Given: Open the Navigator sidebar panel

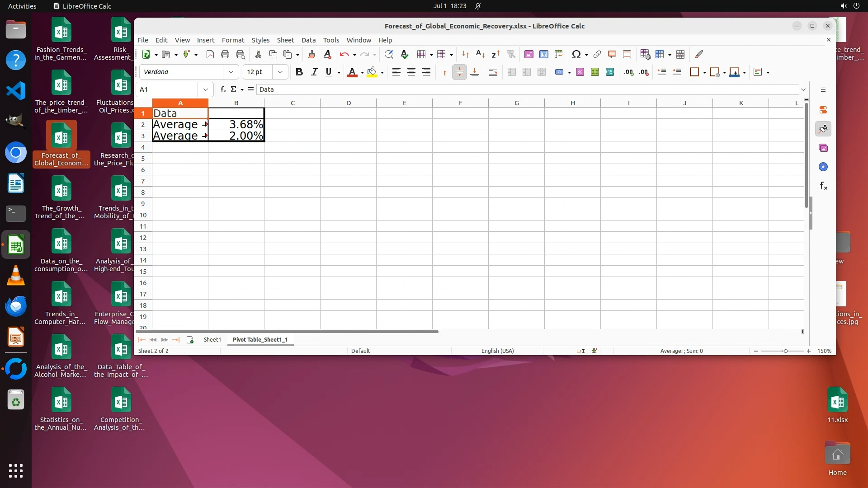Looking at the screenshot, I should click(823, 167).
